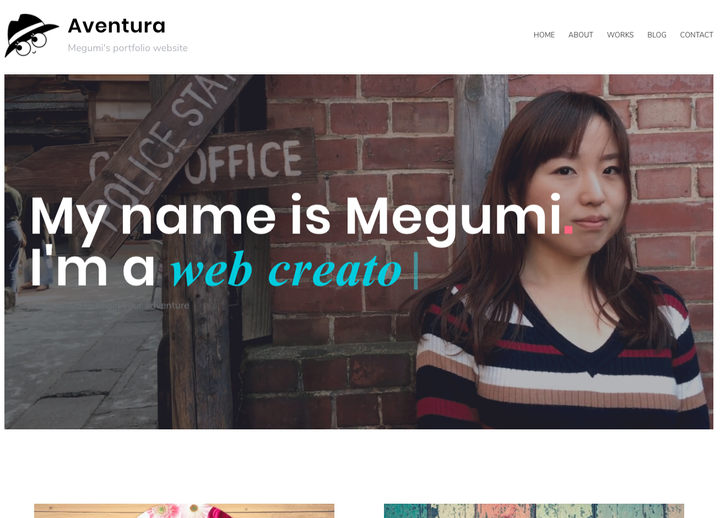Image resolution: width=720 pixels, height=518 pixels.
Task: Click the pink period after Megumi
Action: 568,228
